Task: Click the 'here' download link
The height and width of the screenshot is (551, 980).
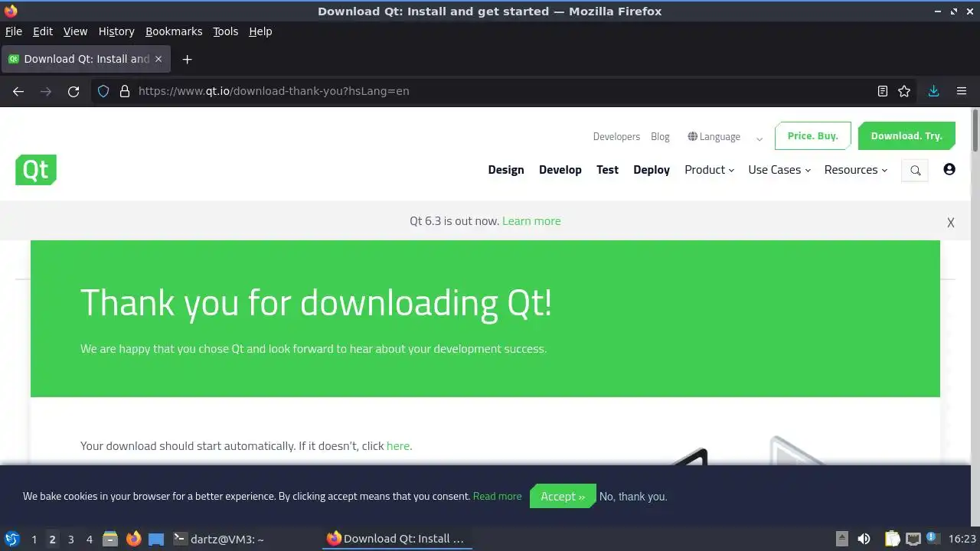Action: click(398, 446)
